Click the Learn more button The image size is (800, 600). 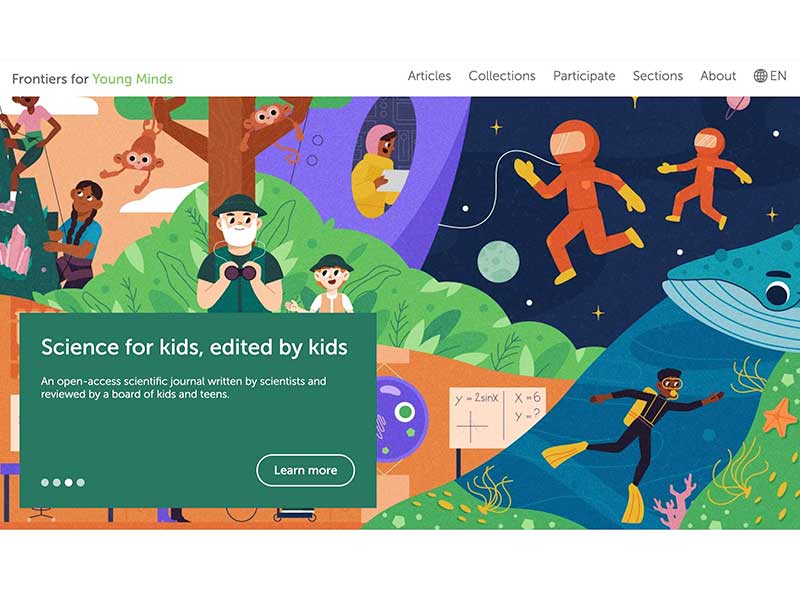(x=305, y=470)
